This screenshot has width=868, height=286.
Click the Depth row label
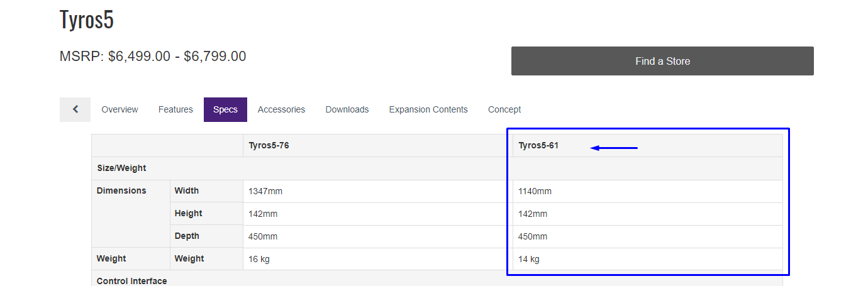[187, 236]
